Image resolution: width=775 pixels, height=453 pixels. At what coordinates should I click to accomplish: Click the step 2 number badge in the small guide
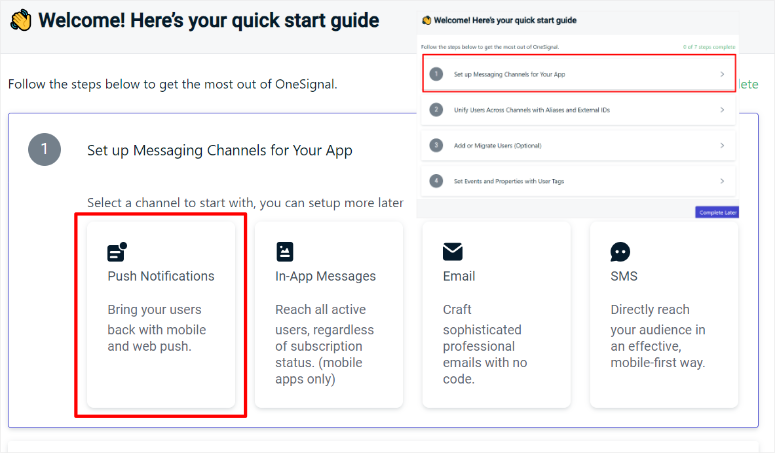coord(436,110)
